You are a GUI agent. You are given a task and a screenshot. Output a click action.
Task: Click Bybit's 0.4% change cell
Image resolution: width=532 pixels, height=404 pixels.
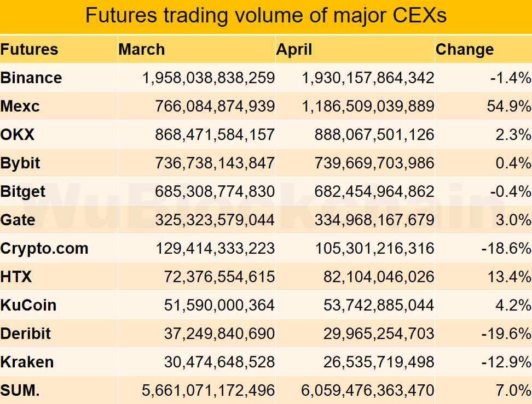511,163
